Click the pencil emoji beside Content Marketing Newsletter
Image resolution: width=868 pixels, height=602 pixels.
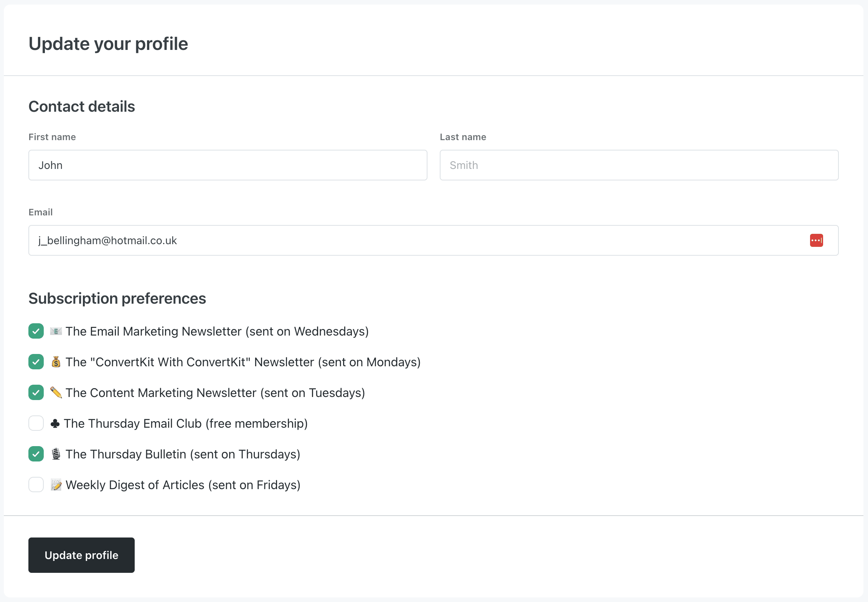click(56, 392)
